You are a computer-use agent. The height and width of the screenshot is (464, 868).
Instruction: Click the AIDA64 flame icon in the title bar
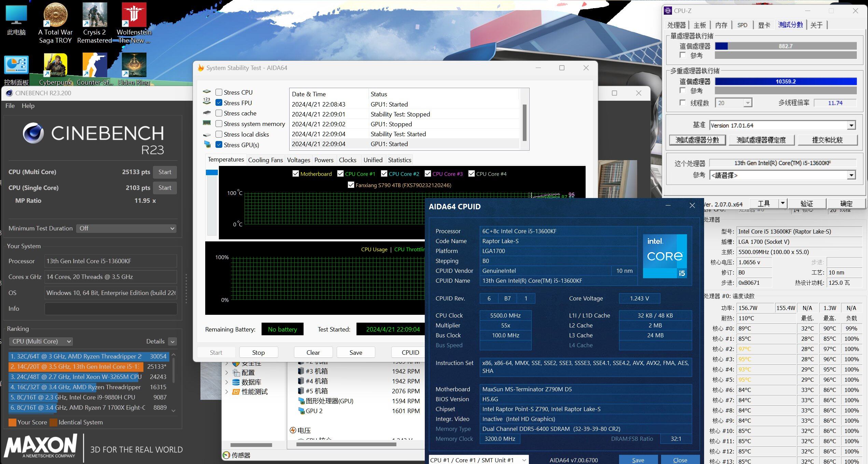(201, 68)
